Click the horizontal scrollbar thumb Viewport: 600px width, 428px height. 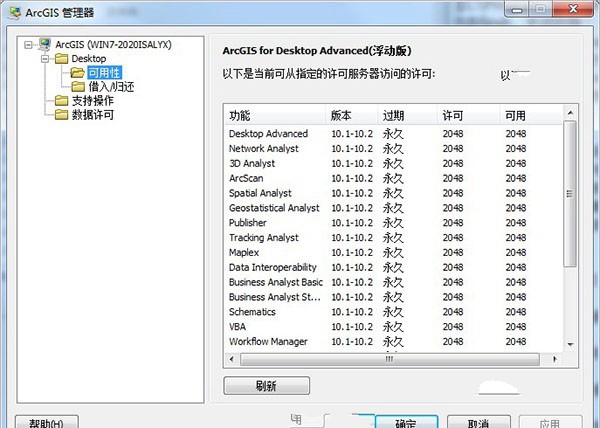[390, 359]
